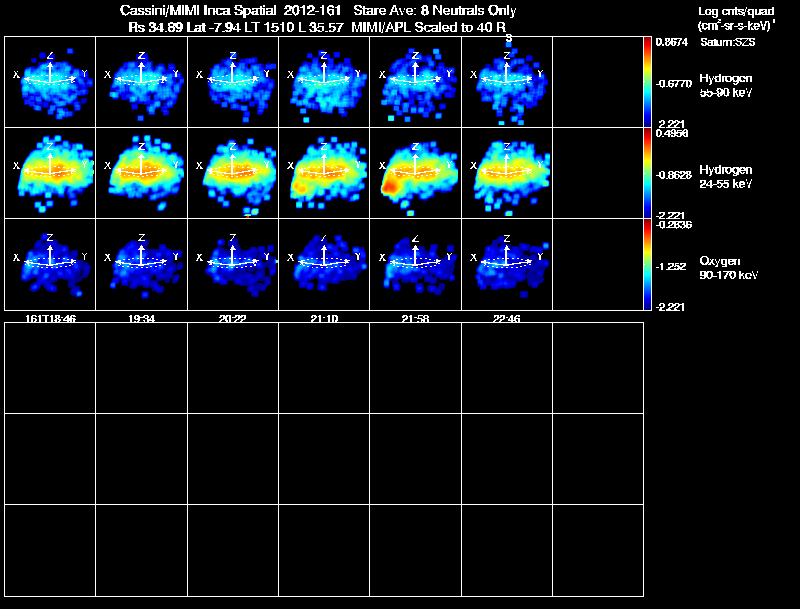Click the 22:46 time label
Viewport: 800px width, 609px height.
(507, 318)
